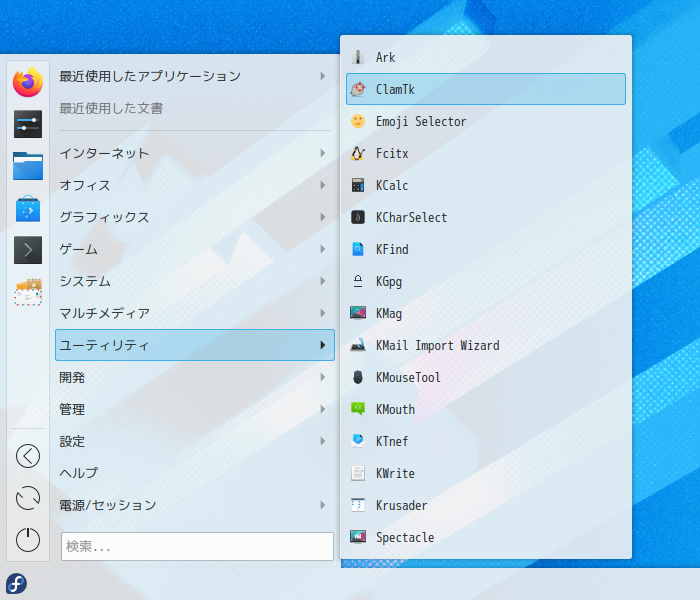Click the restart circular-arrows icon
Viewport: 700px width, 600px height.
point(28,498)
